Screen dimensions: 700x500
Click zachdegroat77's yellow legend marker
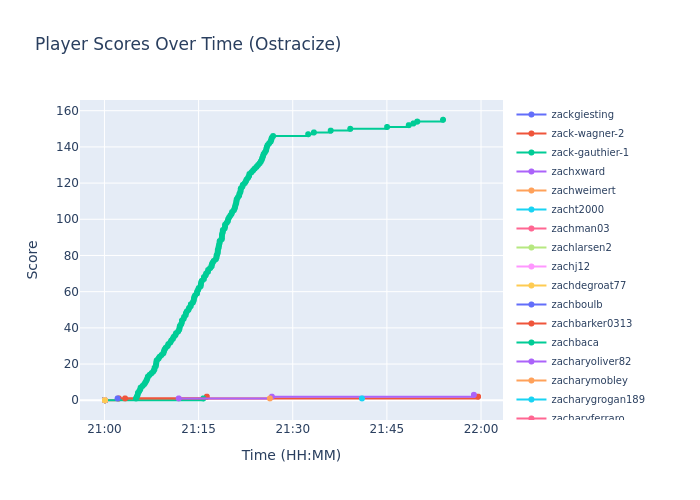[x=531, y=286]
